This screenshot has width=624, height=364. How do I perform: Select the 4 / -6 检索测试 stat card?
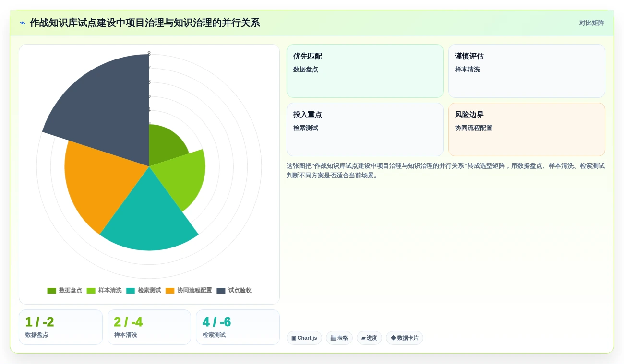238,327
